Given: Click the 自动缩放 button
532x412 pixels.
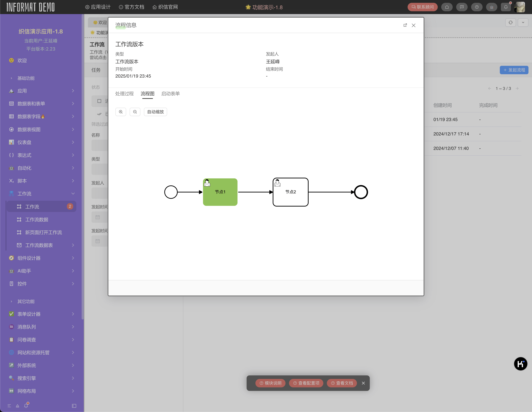Looking at the screenshot, I should pos(155,112).
